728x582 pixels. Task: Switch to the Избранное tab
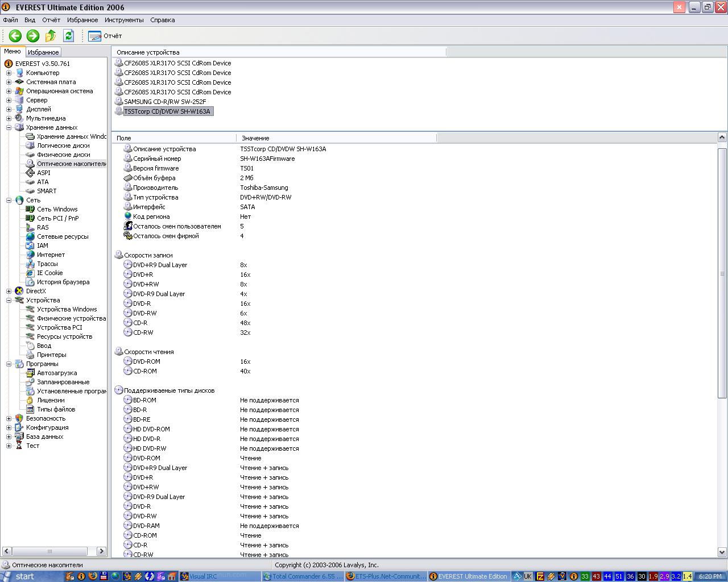(x=43, y=52)
